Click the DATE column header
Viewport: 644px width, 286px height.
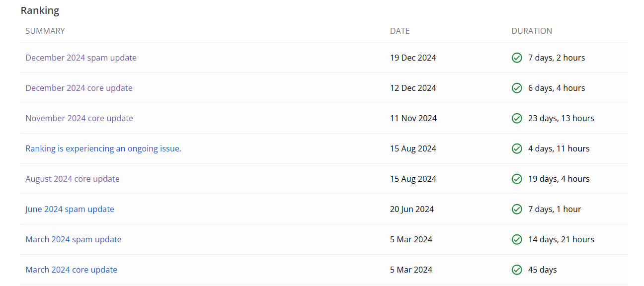pos(400,31)
